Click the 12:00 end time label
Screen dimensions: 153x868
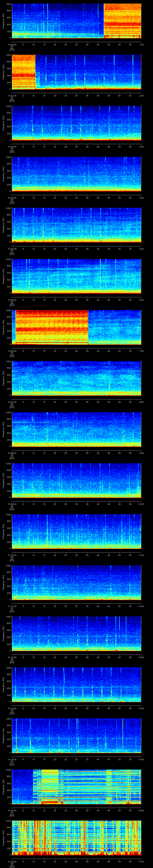(141, 606)
